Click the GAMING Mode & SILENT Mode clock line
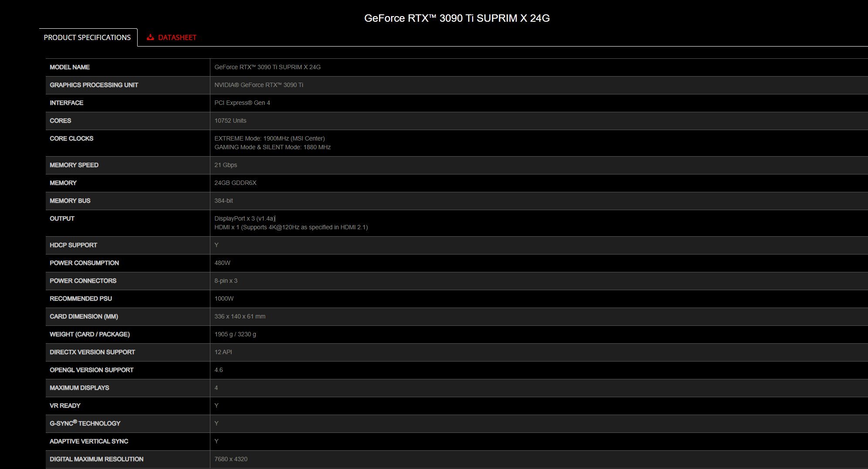 point(272,147)
